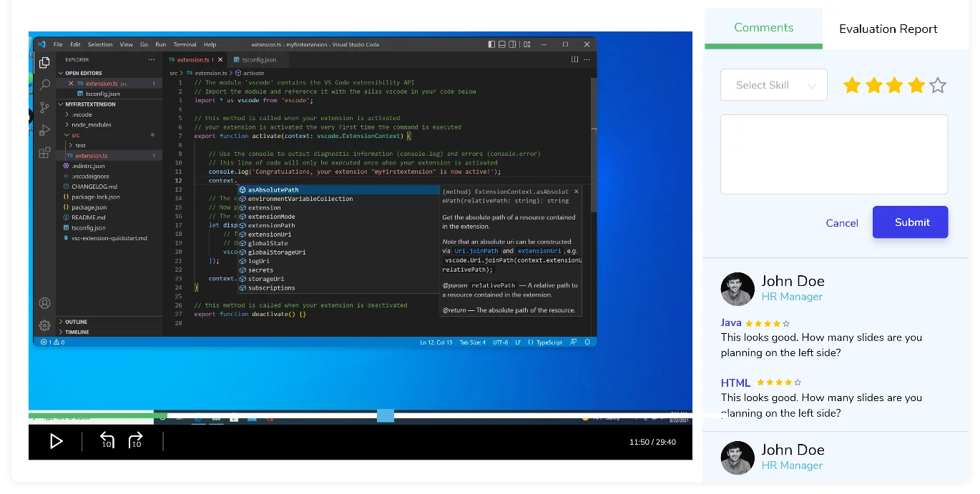Viewport: 980px width, 494px height.
Task: Set rating to five stars
Action: point(938,86)
